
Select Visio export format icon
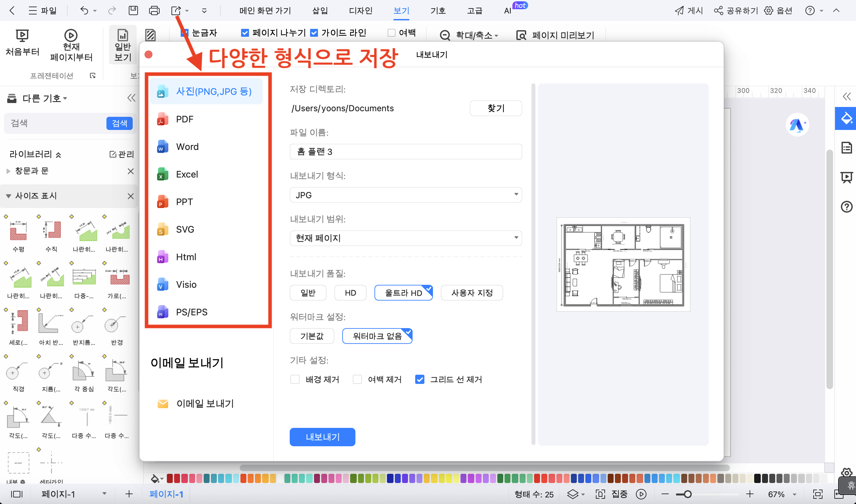(x=162, y=284)
